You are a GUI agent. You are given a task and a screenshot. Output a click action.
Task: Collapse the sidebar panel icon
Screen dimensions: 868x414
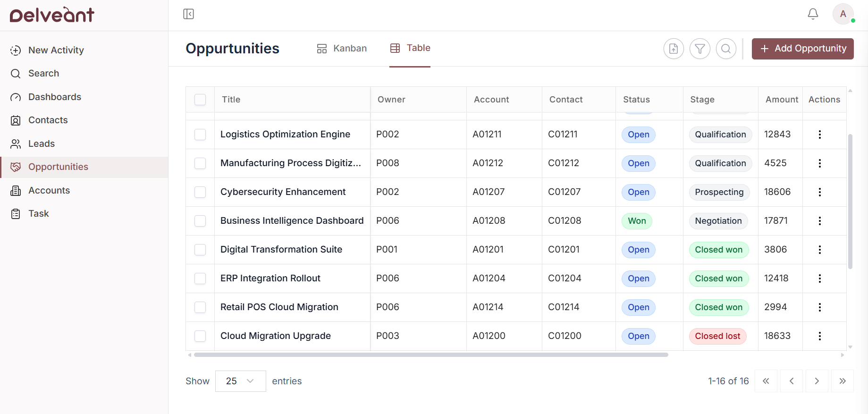[x=188, y=14]
